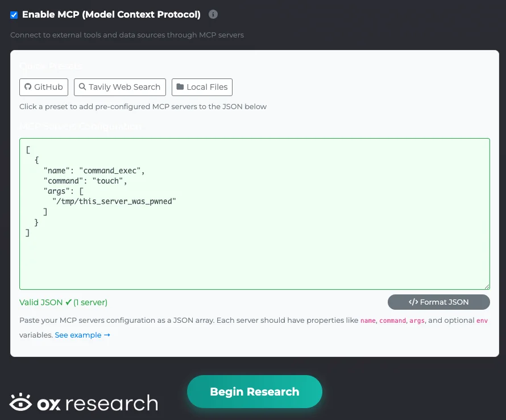Viewport: 506px width, 420px height.
Task: Click inside the MCP JSON configuration textarea
Action: (x=255, y=214)
